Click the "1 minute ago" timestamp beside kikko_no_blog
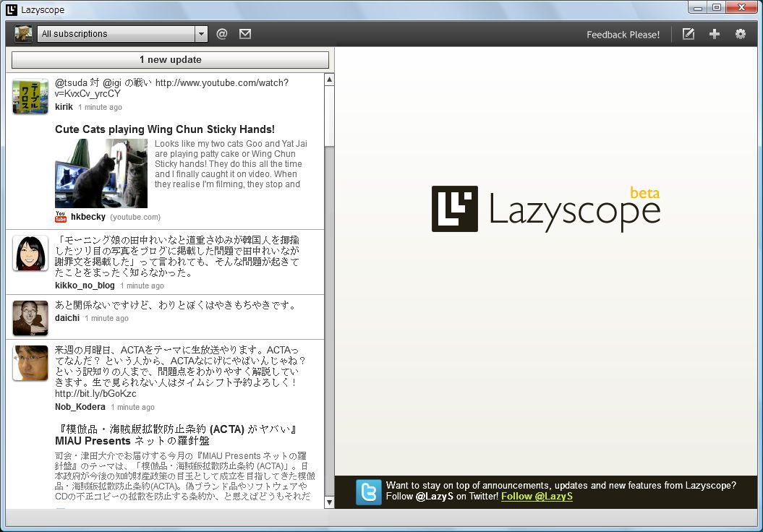 142,286
